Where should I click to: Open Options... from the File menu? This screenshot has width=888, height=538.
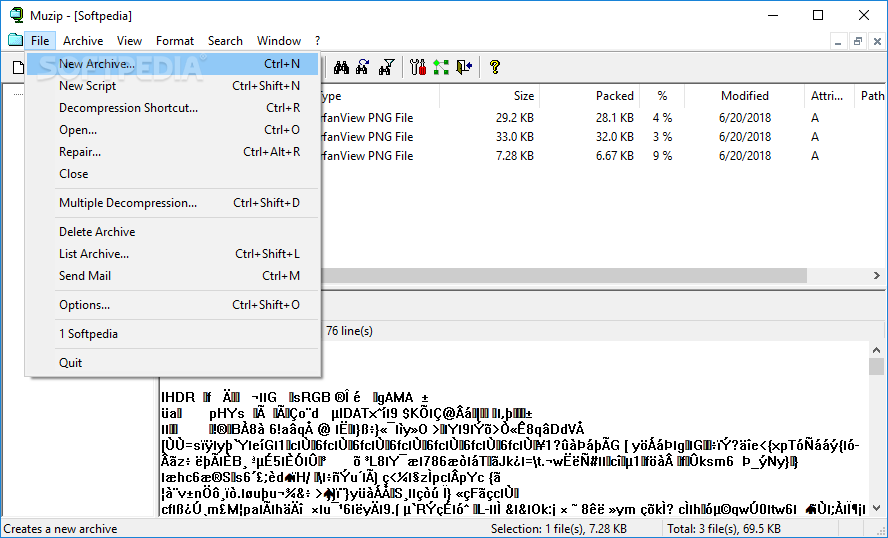pos(173,305)
